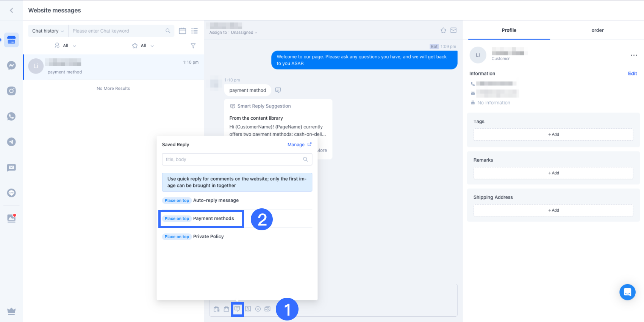Click the shopping bag product icon
Screen dimensions: 644x322
(x=227, y=309)
